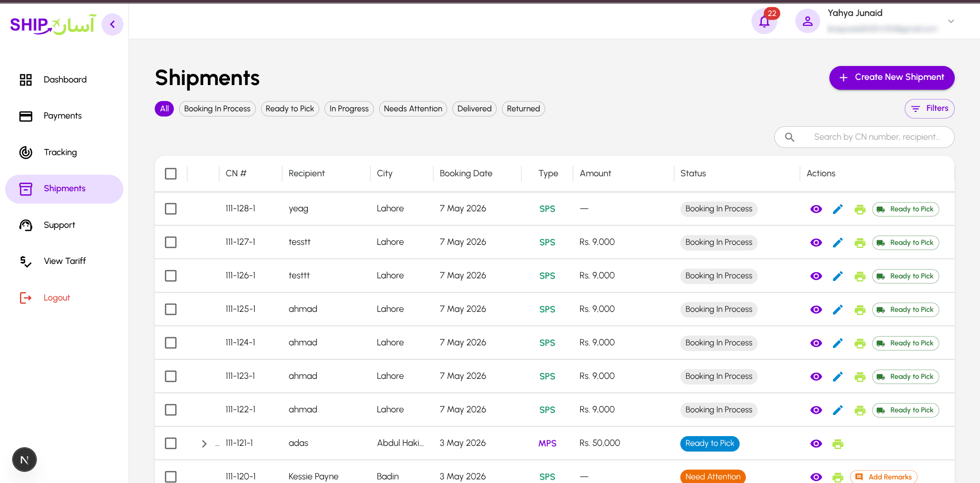
Task: Mark shipment 111-126-1 Ready to Pick
Action: tap(906, 276)
